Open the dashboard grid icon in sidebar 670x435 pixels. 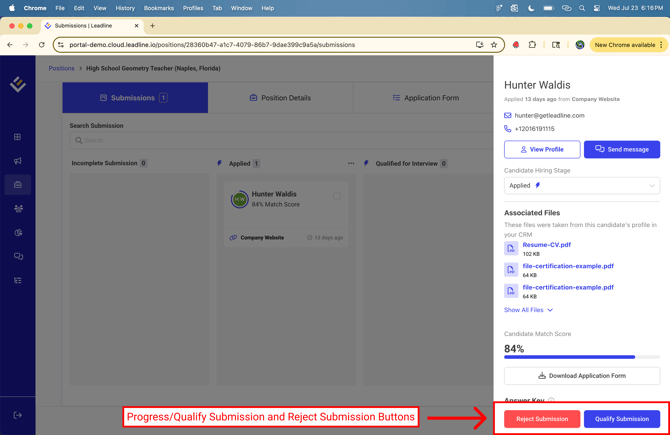18,137
